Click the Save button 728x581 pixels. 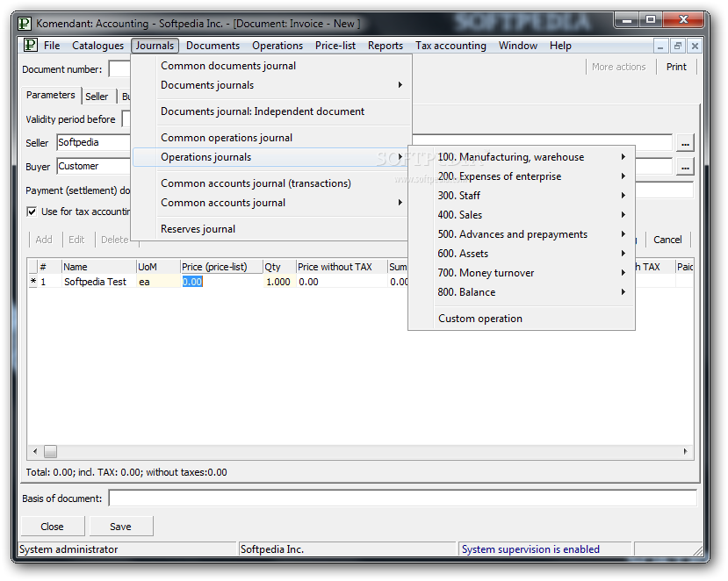[x=120, y=527]
